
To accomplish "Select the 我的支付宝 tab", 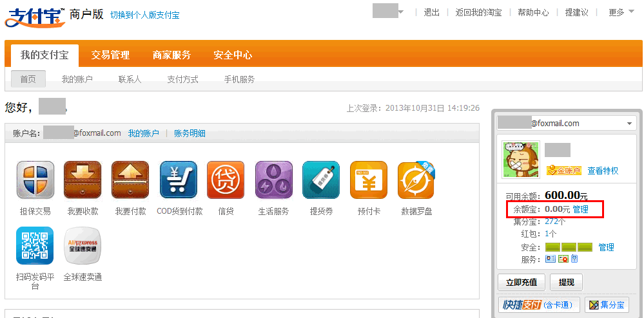I will [x=44, y=55].
